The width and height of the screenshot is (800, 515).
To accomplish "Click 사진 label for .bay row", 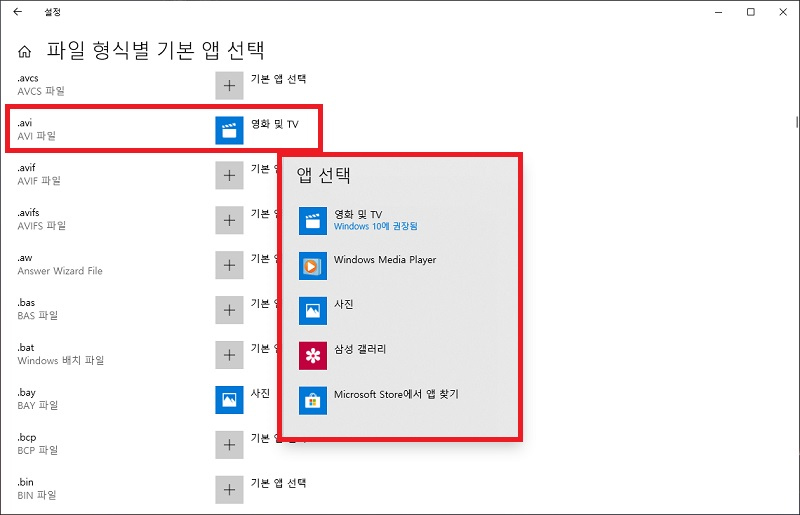I will [260, 393].
